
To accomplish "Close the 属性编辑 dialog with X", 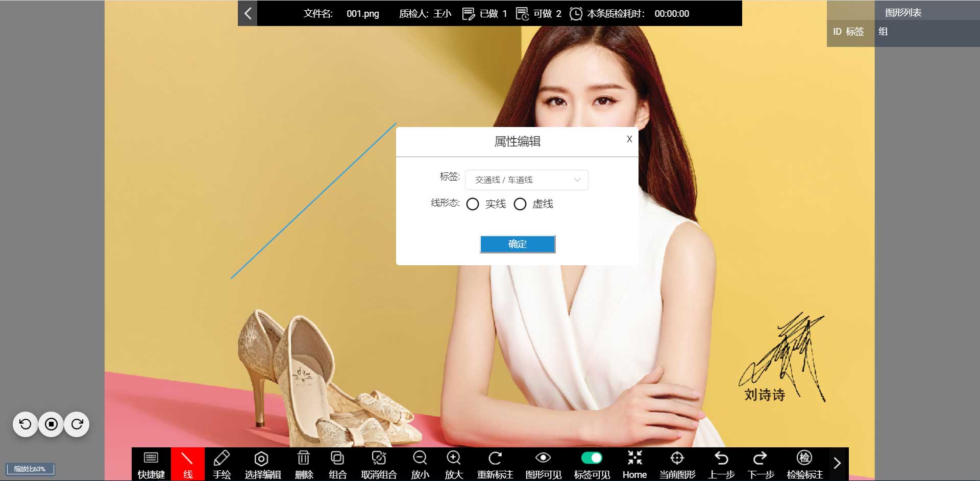I will (x=629, y=139).
